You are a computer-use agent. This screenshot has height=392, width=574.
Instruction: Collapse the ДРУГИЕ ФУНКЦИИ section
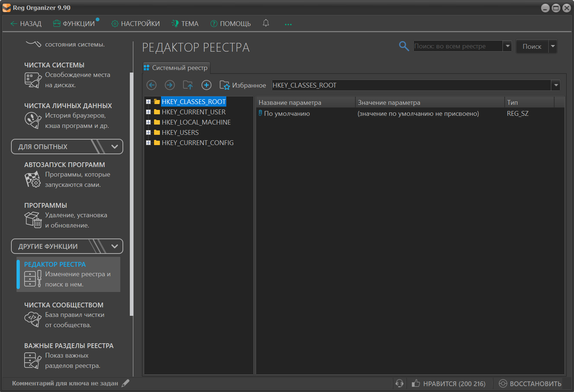(x=114, y=246)
